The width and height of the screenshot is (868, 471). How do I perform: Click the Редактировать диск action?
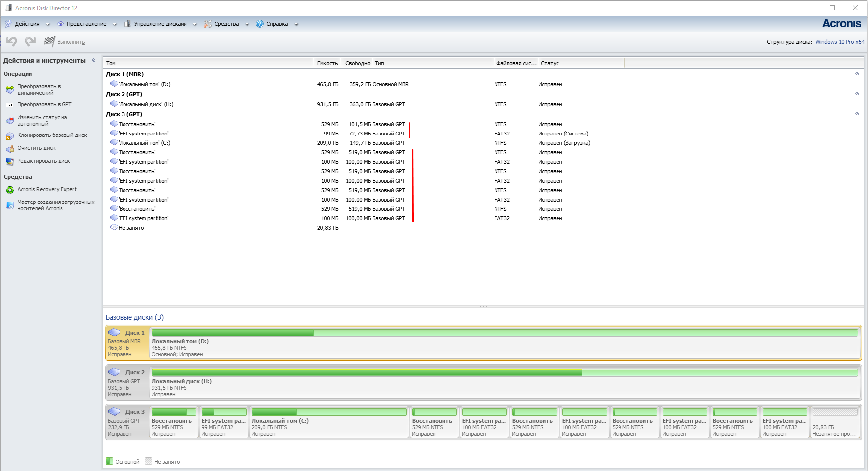pos(44,161)
